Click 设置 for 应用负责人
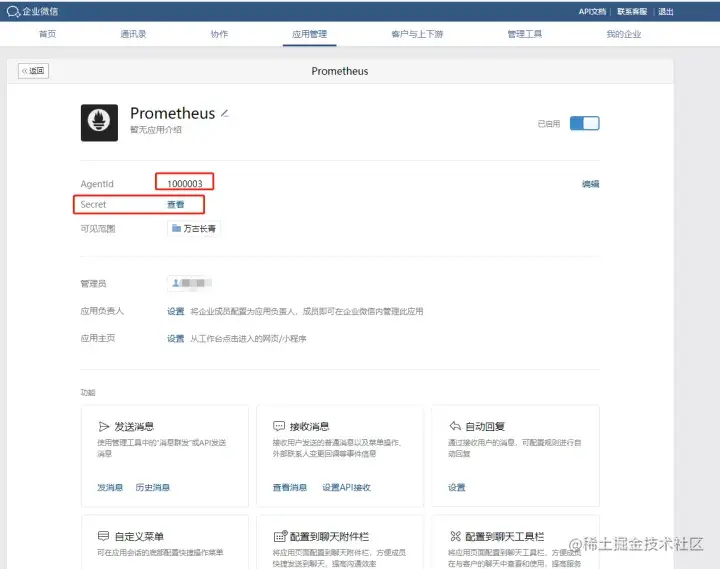The width and height of the screenshot is (720, 569). pos(175,311)
